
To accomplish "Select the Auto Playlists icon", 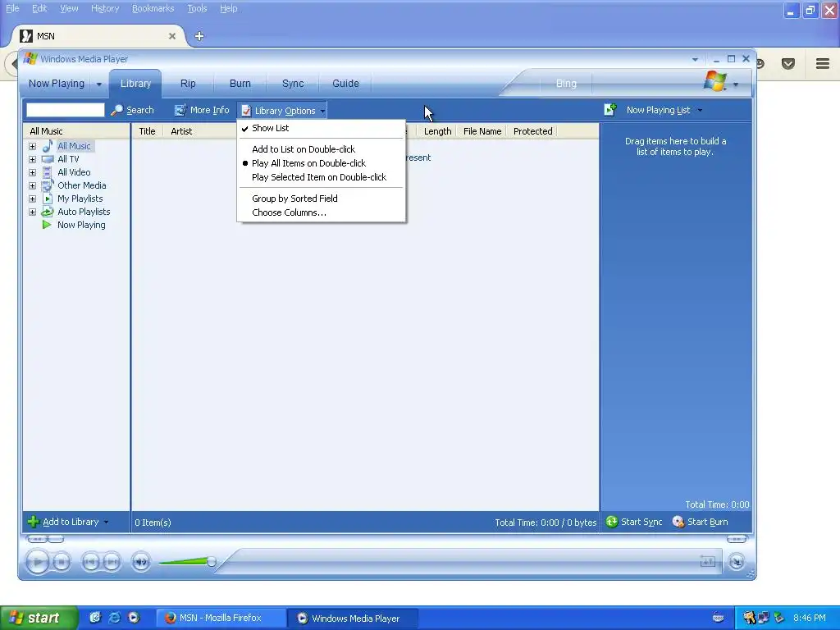I will point(48,212).
